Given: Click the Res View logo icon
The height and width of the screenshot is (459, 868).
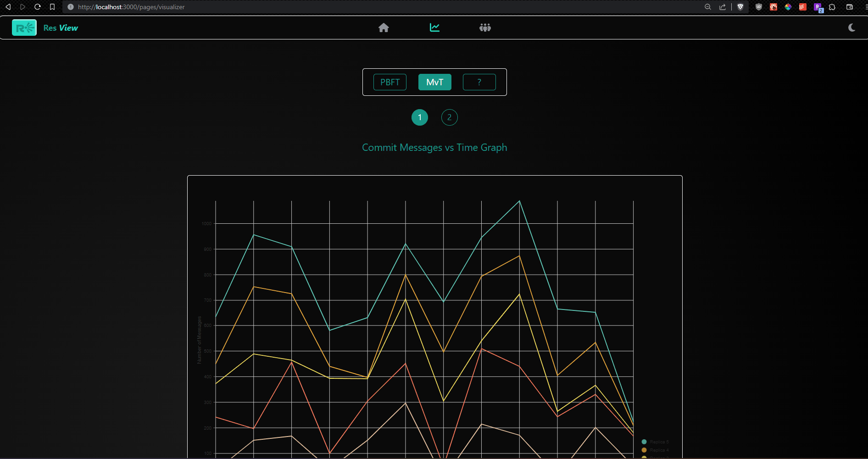Looking at the screenshot, I should click(x=24, y=28).
